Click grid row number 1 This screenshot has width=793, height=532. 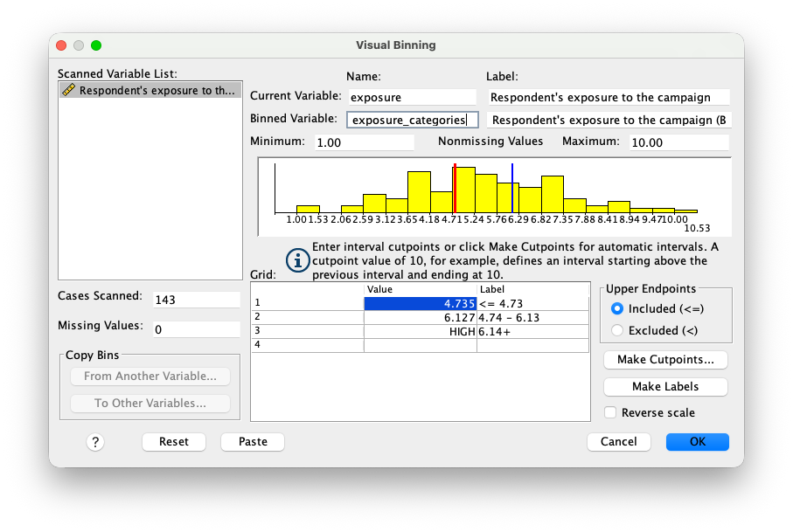click(308, 303)
